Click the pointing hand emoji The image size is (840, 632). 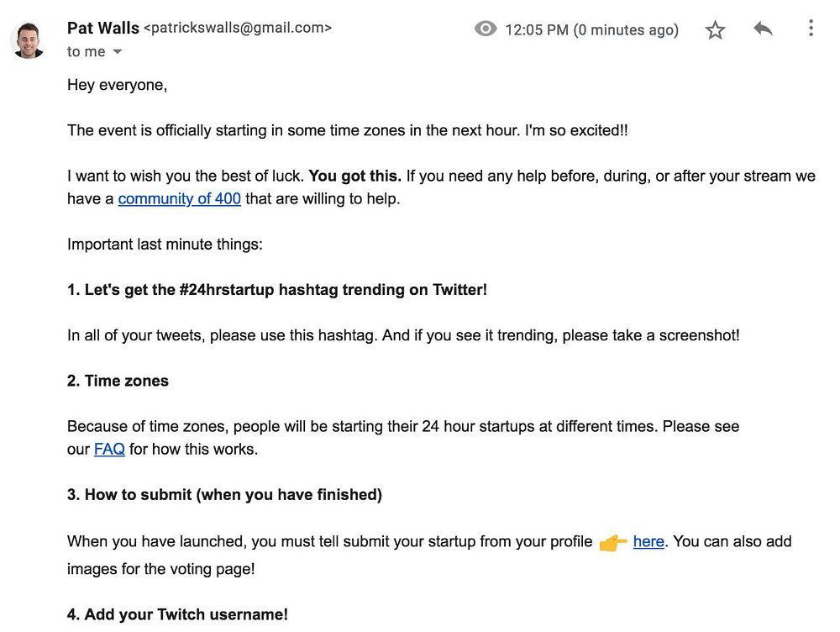tap(613, 543)
